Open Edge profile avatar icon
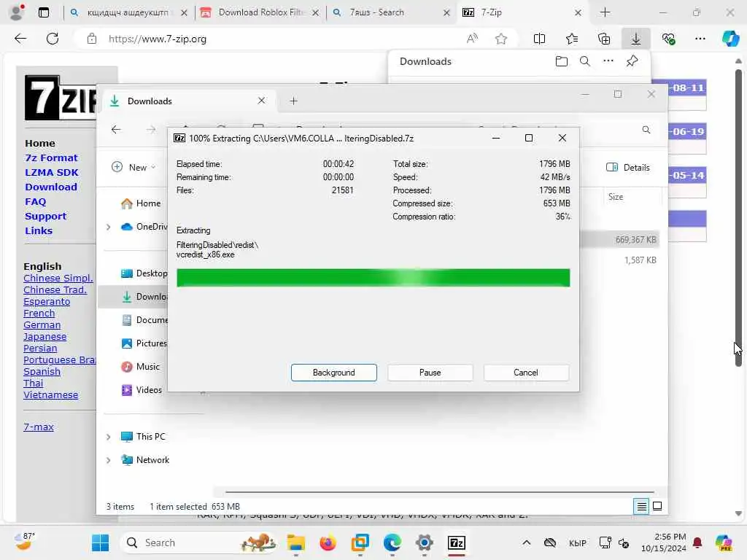 point(17,12)
